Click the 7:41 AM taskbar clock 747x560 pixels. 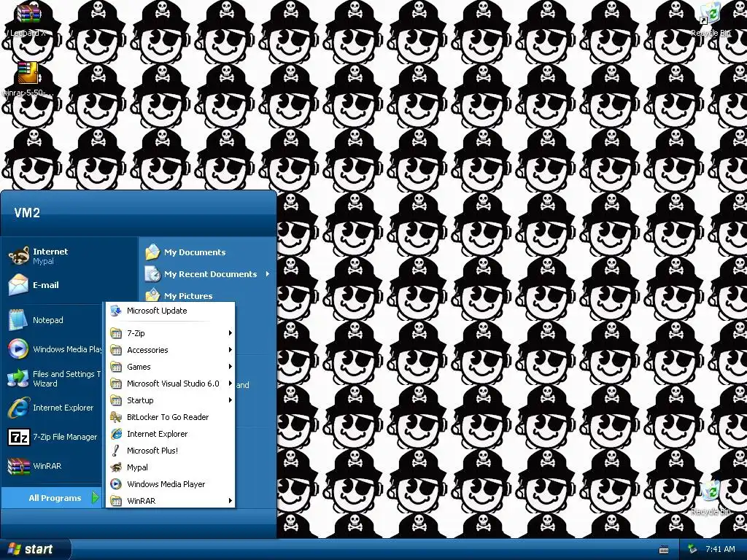(x=720, y=549)
